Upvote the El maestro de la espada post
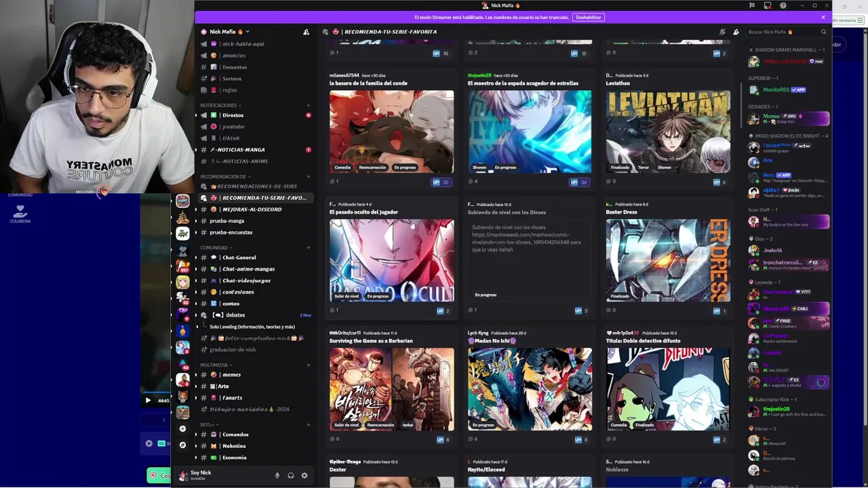 (x=578, y=182)
